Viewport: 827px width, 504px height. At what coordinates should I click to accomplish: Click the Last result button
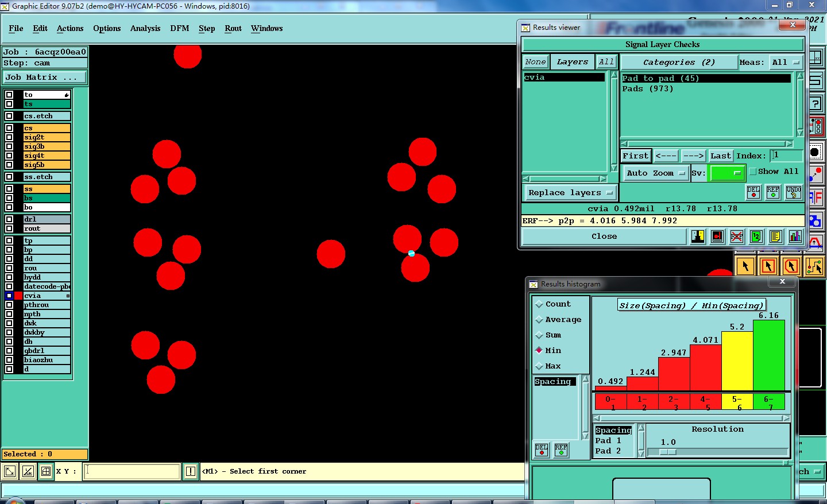(x=721, y=156)
